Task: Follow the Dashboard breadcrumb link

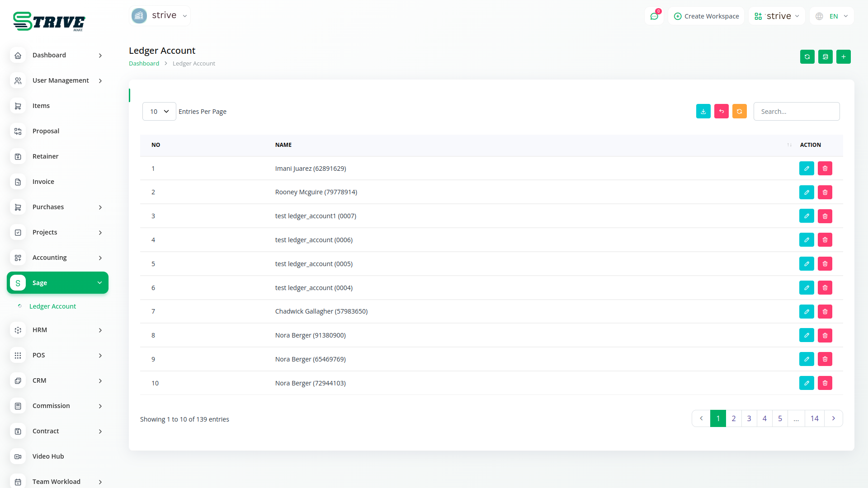Action: pyautogui.click(x=144, y=64)
